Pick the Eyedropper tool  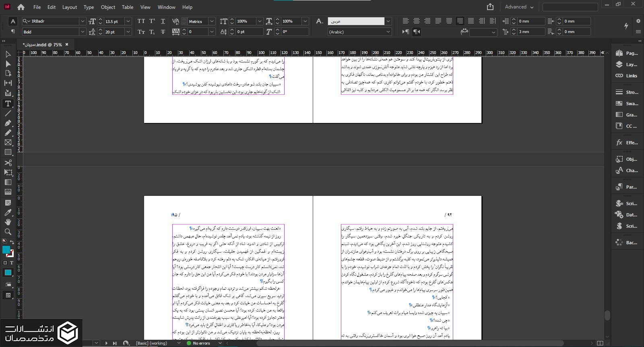coord(8,212)
